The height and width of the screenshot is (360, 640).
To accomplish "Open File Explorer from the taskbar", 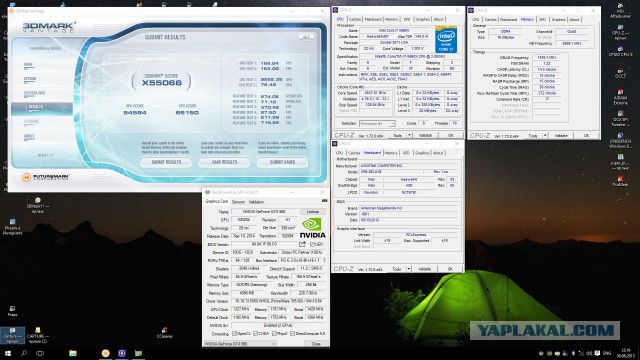I will click(73, 353).
